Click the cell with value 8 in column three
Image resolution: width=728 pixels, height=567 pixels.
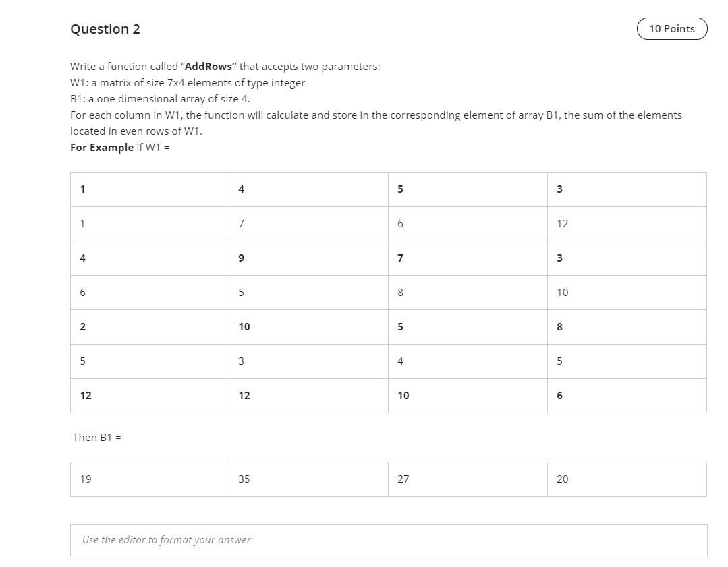pyautogui.click(x=400, y=292)
